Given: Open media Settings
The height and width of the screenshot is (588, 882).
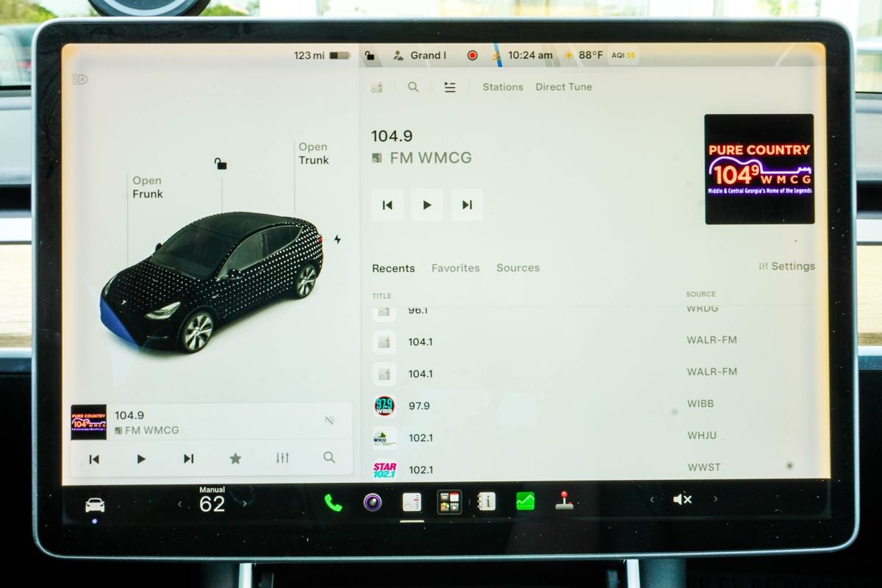Looking at the screenshot, I should click(787, 266).
